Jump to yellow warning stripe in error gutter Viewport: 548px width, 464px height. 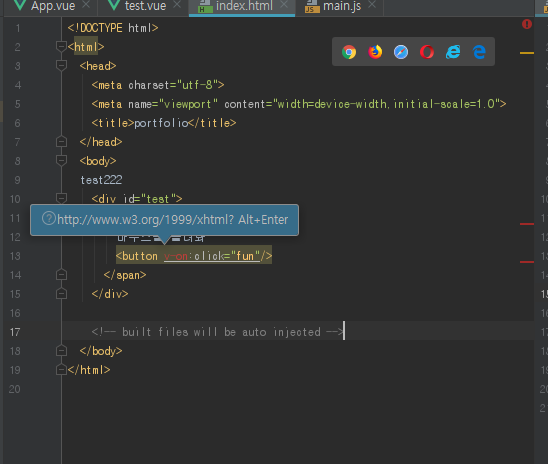click(527, 53)
